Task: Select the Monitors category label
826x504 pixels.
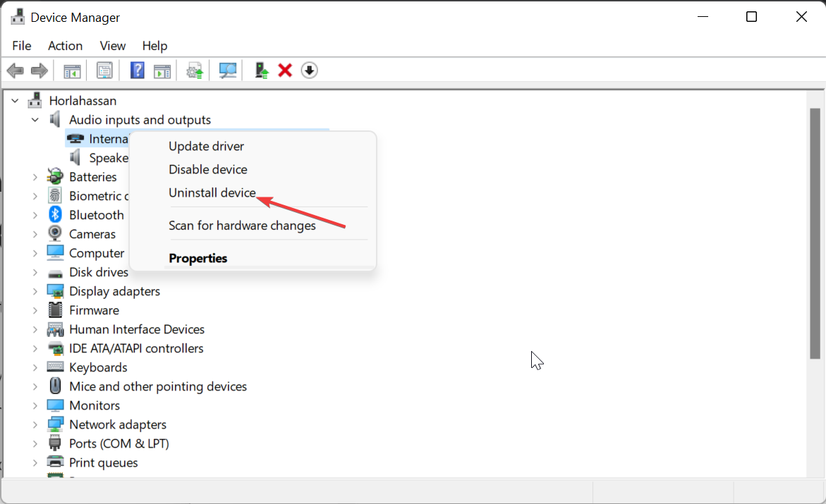Action: pyautogui.click(x=95, y=405)
